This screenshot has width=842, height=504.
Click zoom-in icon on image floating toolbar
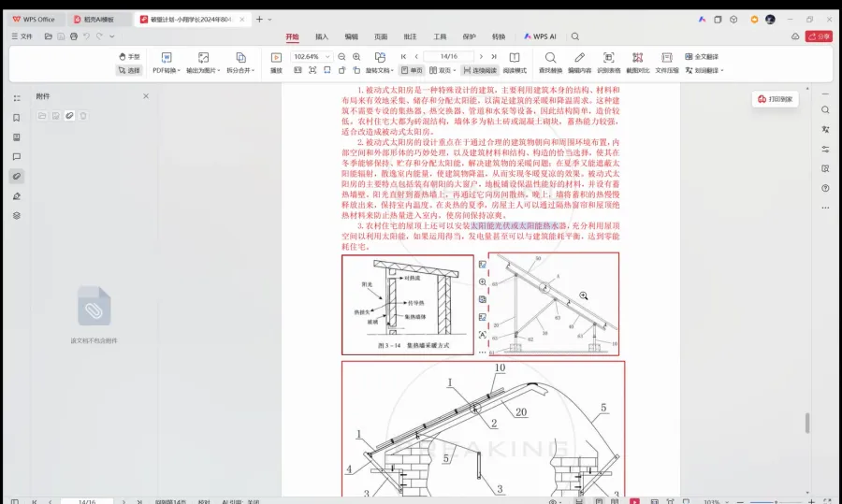(x=482, y=281)
